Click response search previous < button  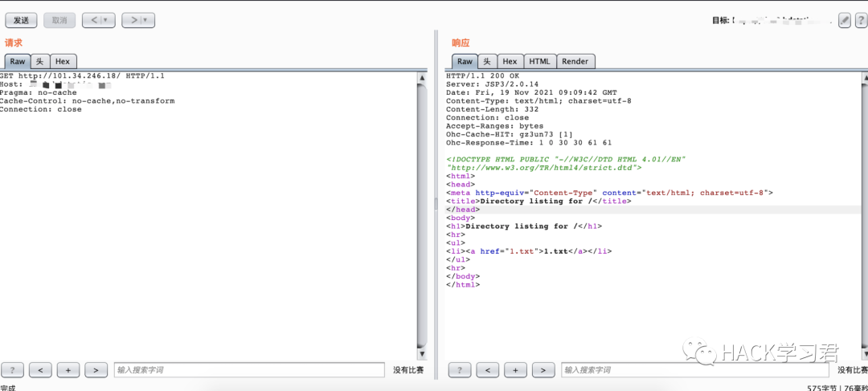488,370
